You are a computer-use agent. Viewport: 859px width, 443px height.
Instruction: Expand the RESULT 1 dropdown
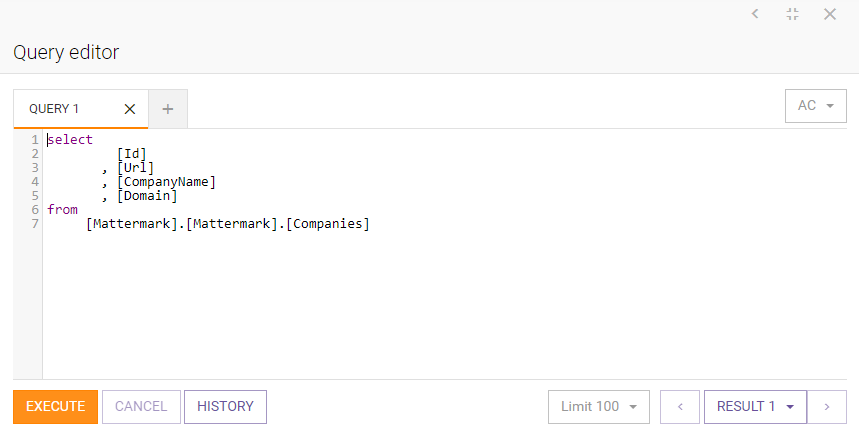755,406
